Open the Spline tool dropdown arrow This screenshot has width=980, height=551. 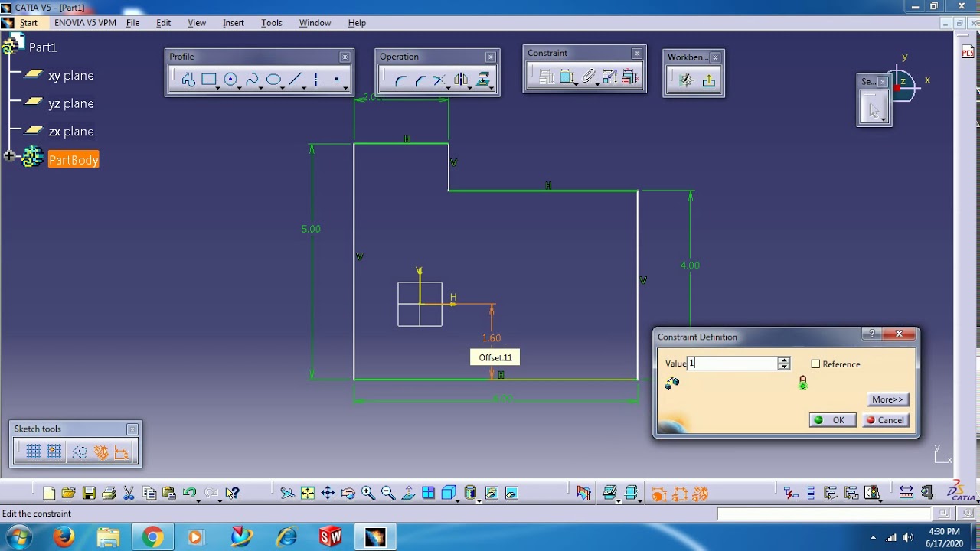coord(261,88)
